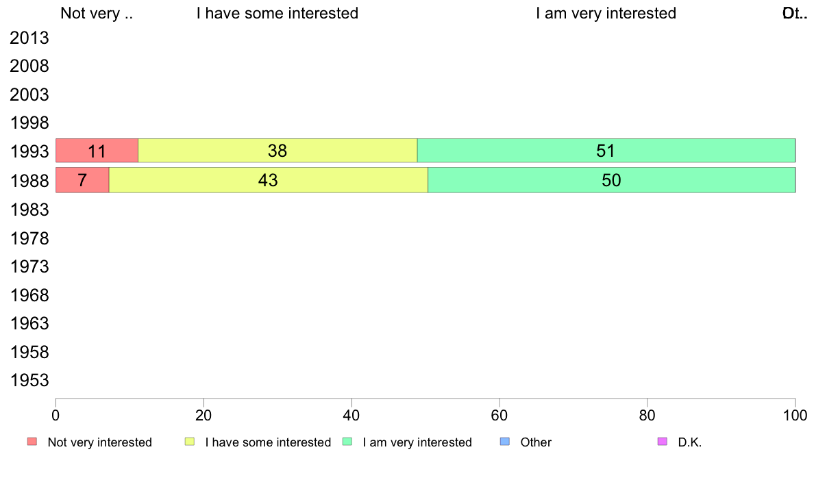Click the yellow I have some interested legend swatch
Screen dimensions: 814x504
(190, 442)
